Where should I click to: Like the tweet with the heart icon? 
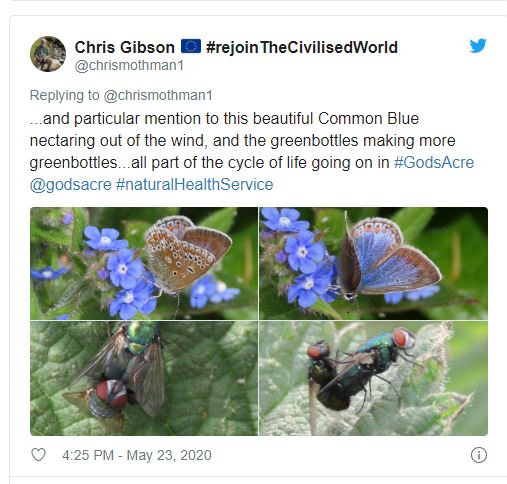point(38,455)
